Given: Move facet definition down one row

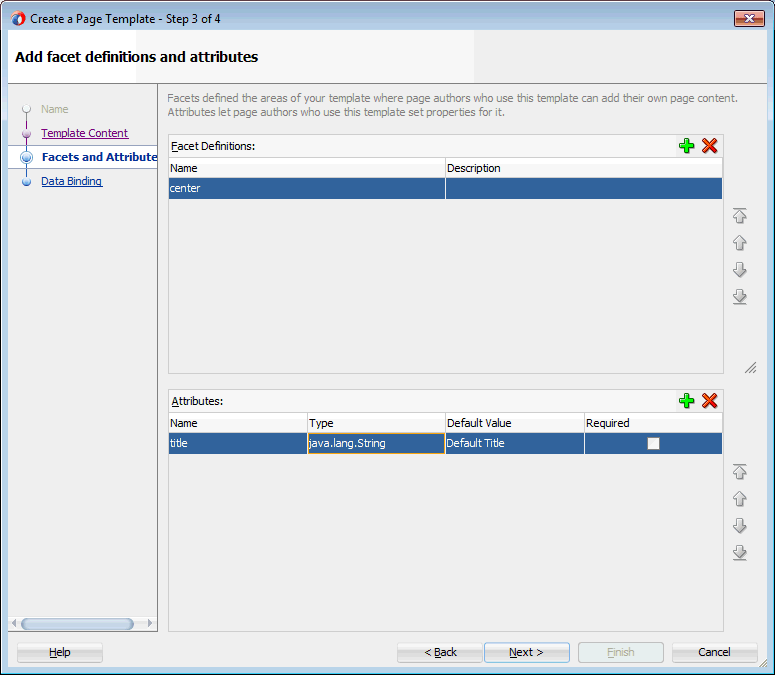Looking at the screenshot, I should (739, 270).
